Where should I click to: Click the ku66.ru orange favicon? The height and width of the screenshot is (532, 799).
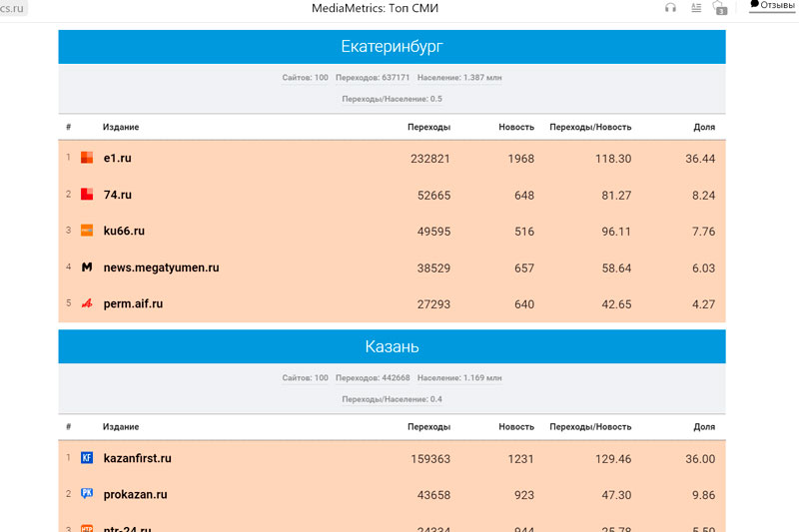87,231
